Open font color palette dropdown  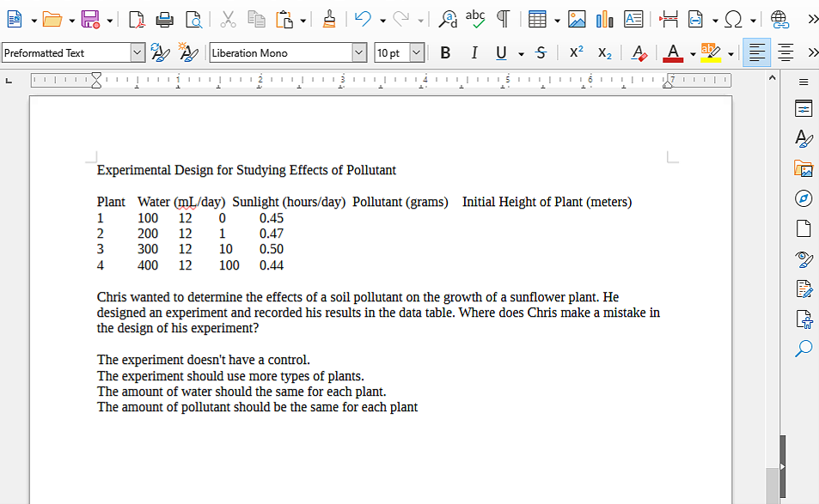coord(693,54)
